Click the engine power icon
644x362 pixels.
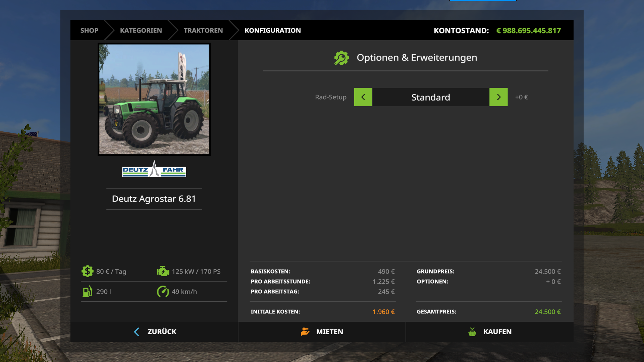pyautogui.click(x=163, y=271)
